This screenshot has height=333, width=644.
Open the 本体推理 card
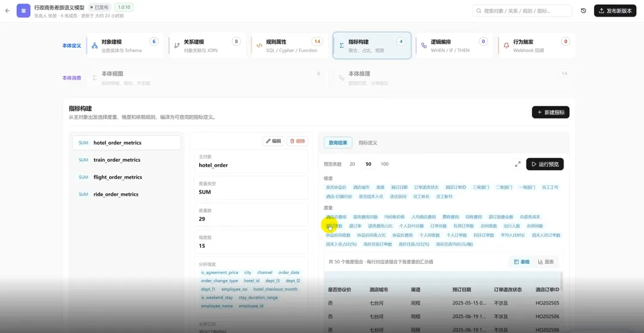(454, 78)
